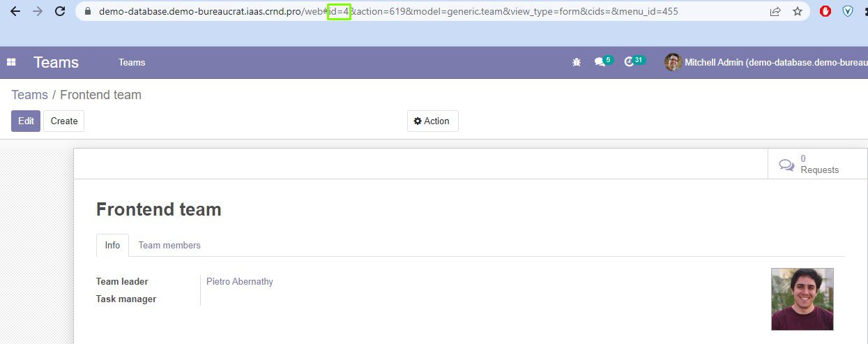Click the Task manager label
868x344 pixels.
coord(126,299)
